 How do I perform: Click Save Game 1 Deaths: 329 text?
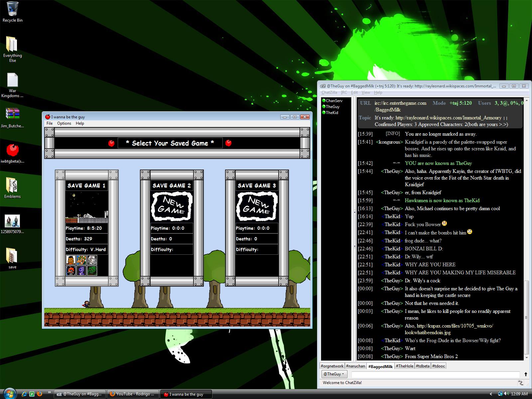pos(79,239)
